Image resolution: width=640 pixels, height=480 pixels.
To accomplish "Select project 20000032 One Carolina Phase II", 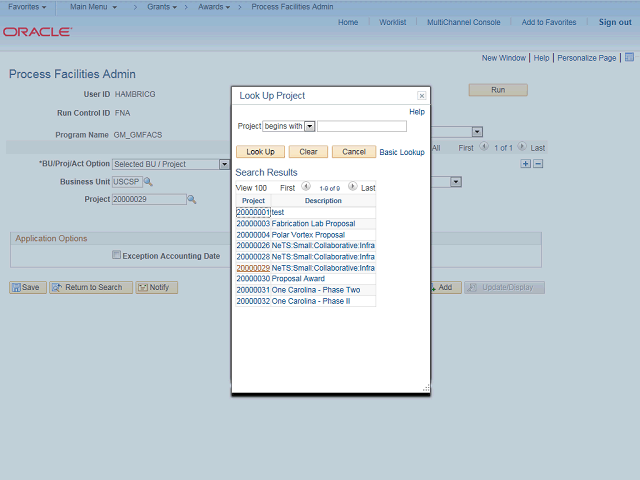I will tap(253, 301).
